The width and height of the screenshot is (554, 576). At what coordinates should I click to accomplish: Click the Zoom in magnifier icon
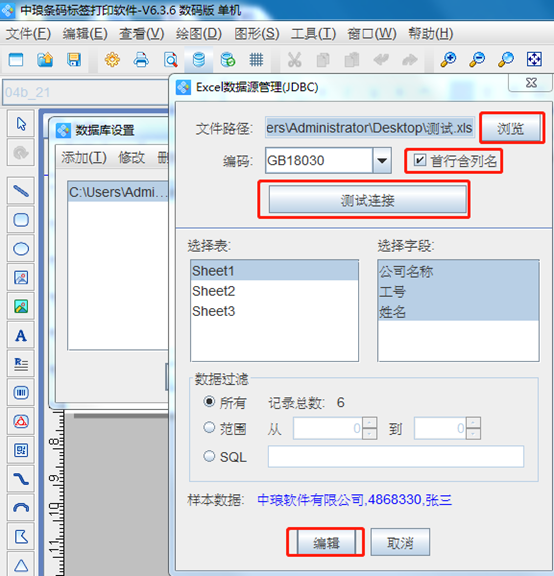point(448,60)
